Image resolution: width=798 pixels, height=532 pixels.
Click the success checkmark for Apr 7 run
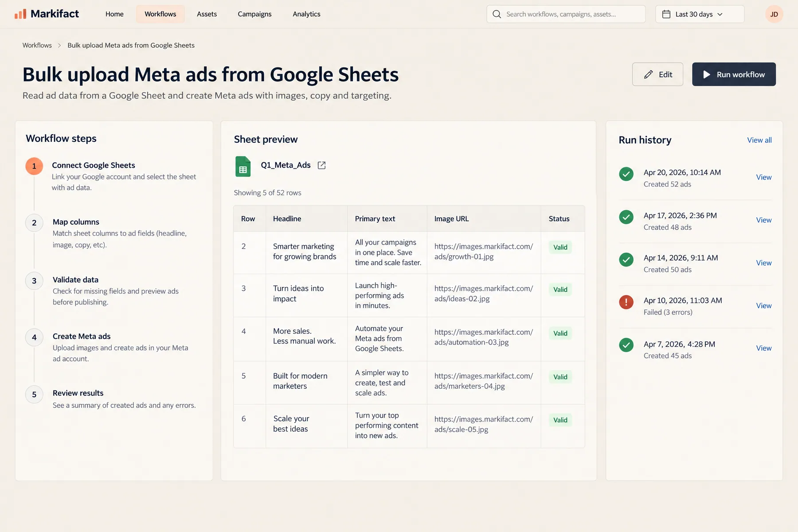pyautogui.click(x=626, y=344)
